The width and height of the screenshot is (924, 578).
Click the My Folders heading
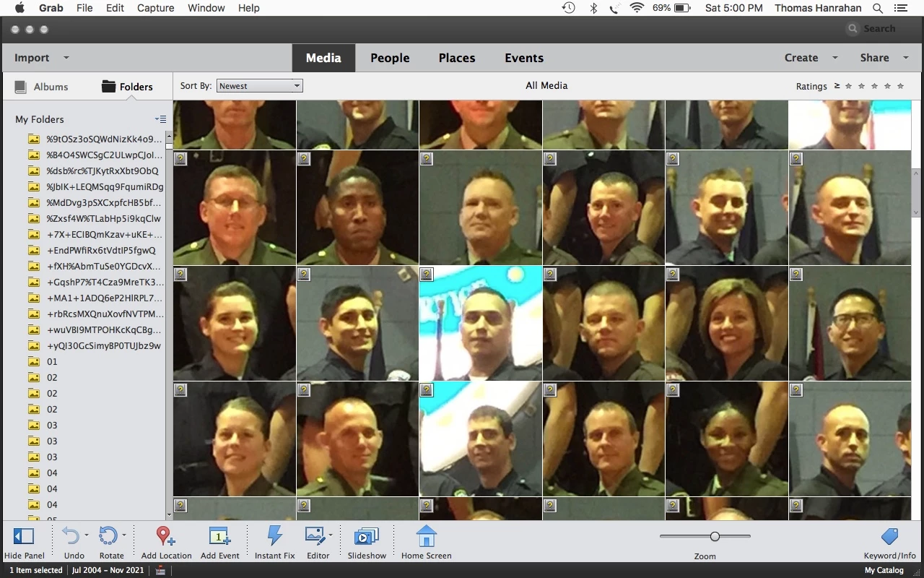pos(40,119)
